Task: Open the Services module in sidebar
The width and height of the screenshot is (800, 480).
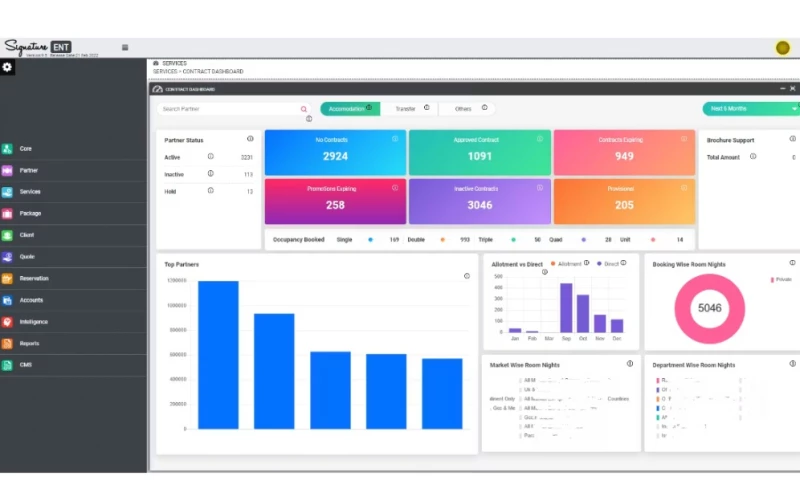Action: tap(73, 192)
